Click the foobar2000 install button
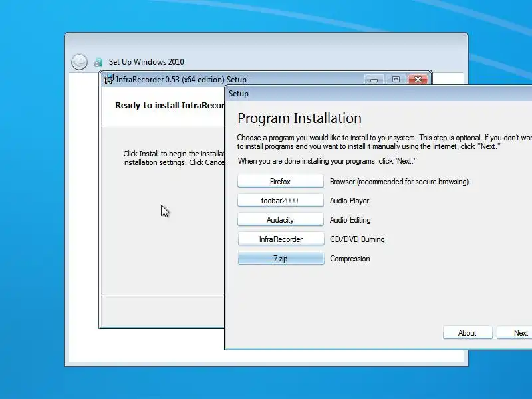The width and height of the screenshot is (532, 399). click(281, 201)
